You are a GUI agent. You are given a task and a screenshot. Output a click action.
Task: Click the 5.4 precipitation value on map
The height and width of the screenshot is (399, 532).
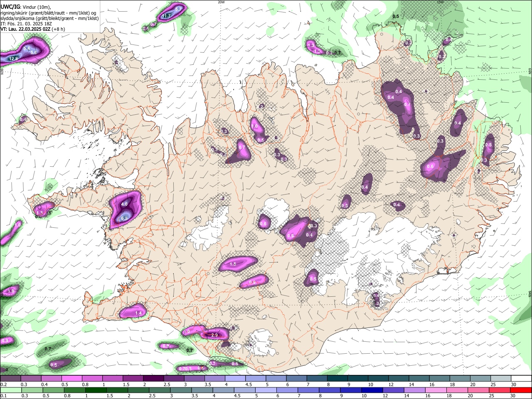(x=27, y=49)
